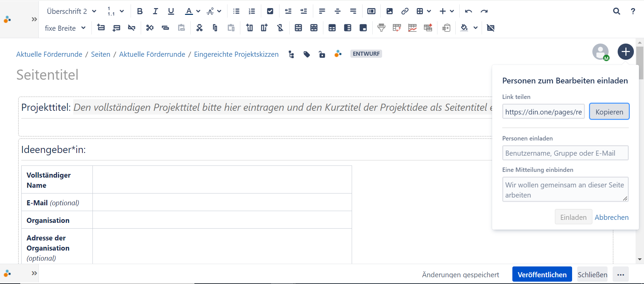Open the Eingereichte Projektskizzen breadcrumb
644x284 pixels.
pos(236,54)
